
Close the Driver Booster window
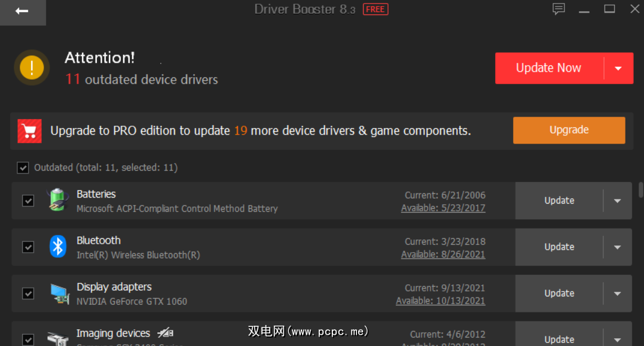(x=635, y=8)
